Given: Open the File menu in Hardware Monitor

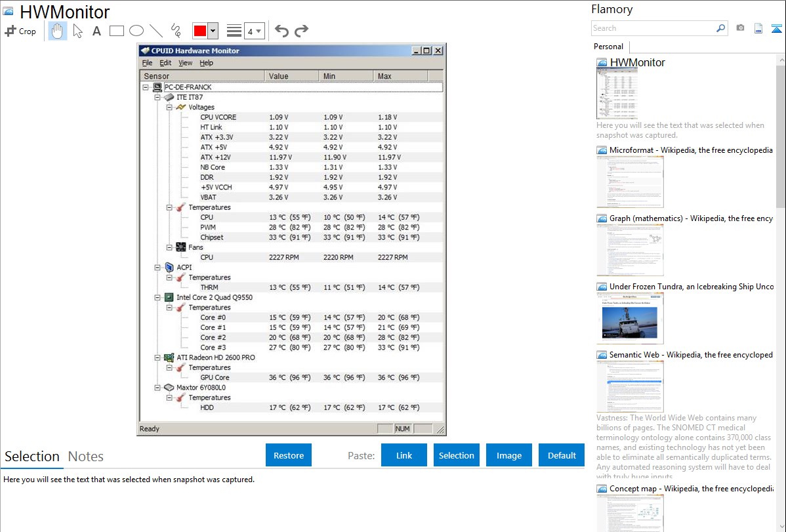Looking at the screenshot, I should [x=147, y=63].
